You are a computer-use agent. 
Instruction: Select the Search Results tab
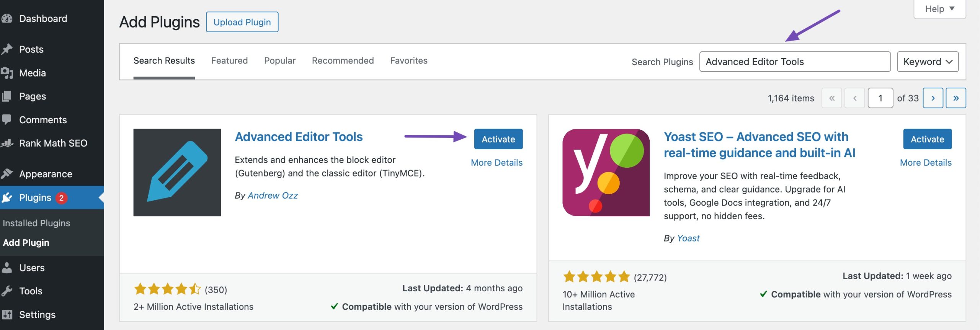164,60
